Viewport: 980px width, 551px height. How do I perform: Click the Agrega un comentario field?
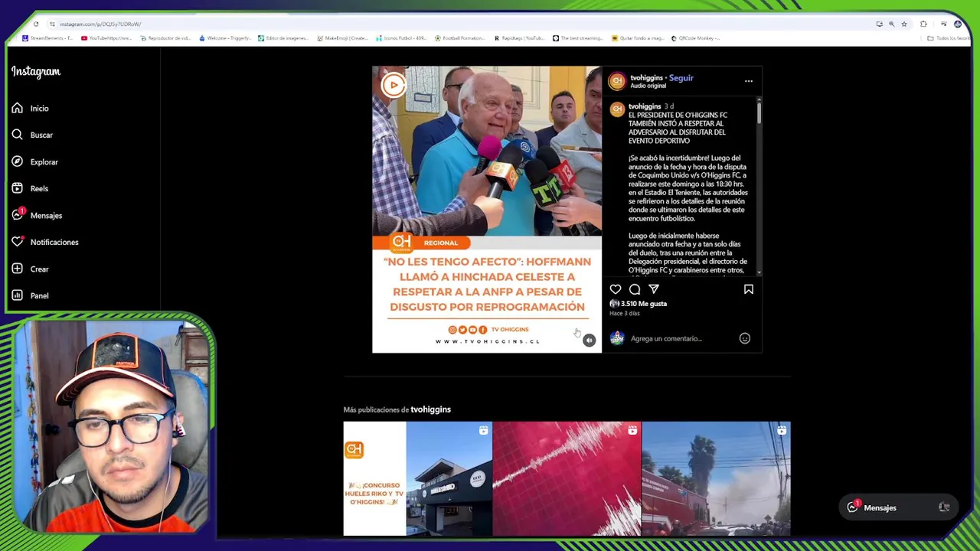pyautogui.click(x=681, y=338)
